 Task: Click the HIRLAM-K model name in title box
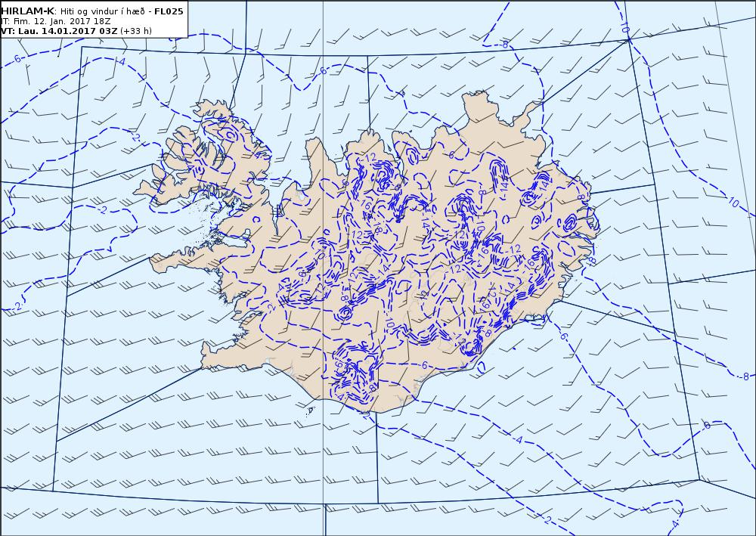pos(27,11)
